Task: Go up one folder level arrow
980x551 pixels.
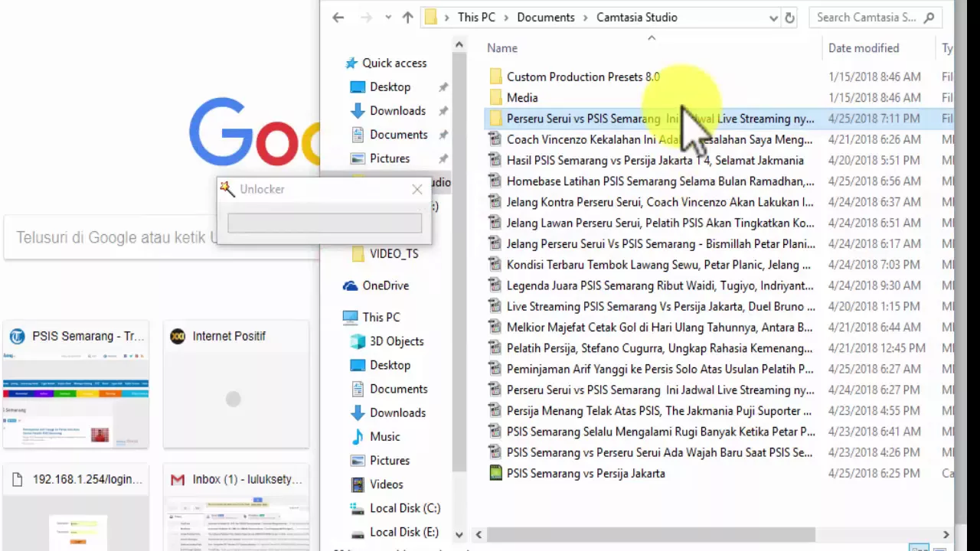Action: pos(407,18)
